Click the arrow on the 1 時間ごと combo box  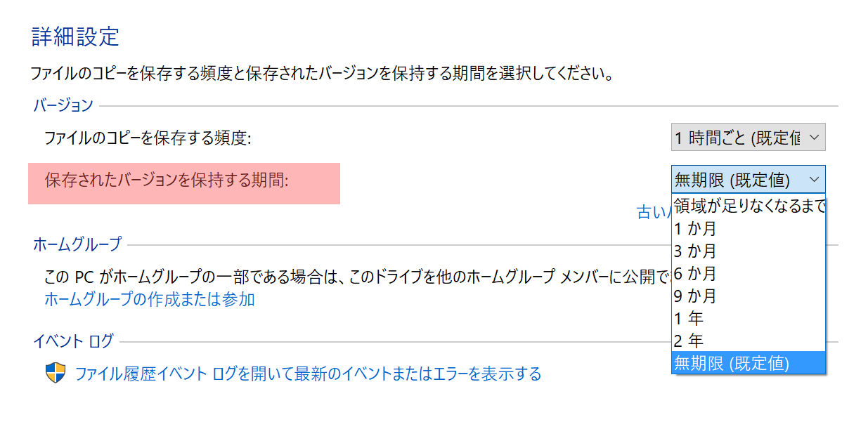[814, 138]
